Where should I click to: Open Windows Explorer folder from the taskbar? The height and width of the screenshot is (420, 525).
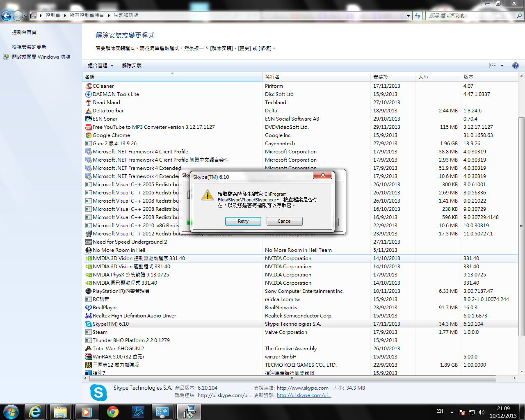point(60,412)
